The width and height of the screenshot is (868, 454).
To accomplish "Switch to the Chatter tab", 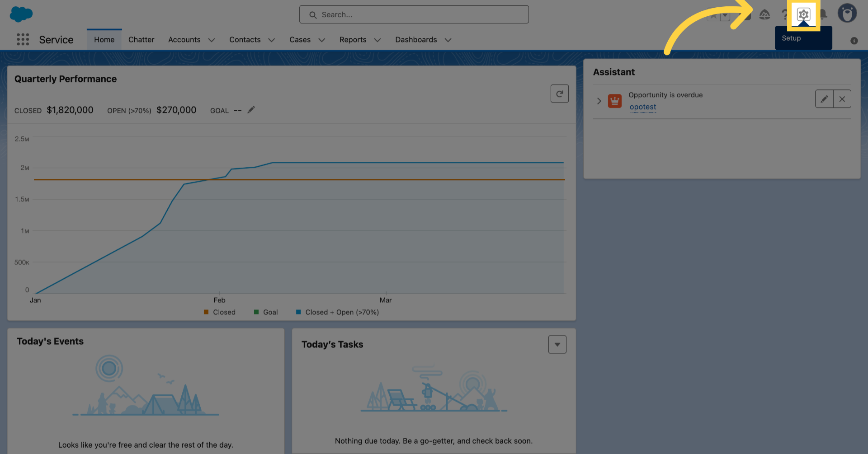I will tap(142, 40).
